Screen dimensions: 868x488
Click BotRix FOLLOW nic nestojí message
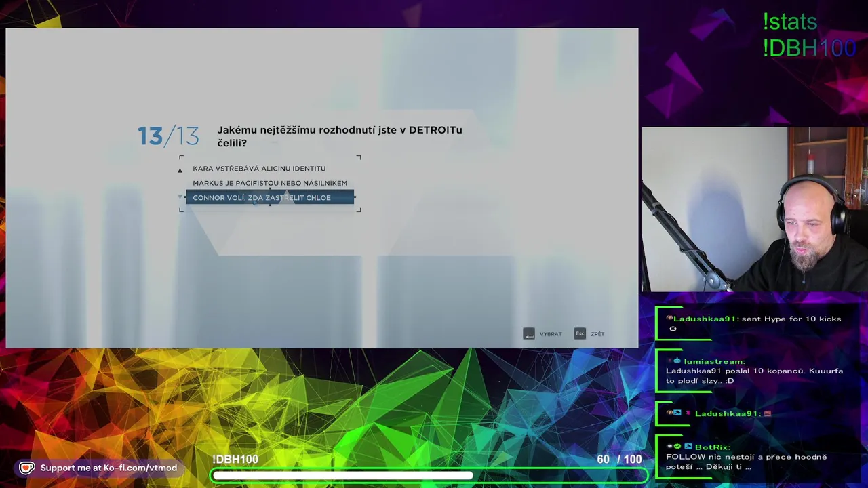click(x=746, y=462)
